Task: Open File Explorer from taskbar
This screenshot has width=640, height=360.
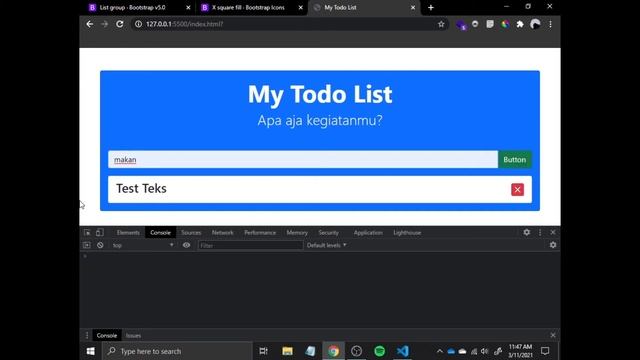Action: click(287, 351)
